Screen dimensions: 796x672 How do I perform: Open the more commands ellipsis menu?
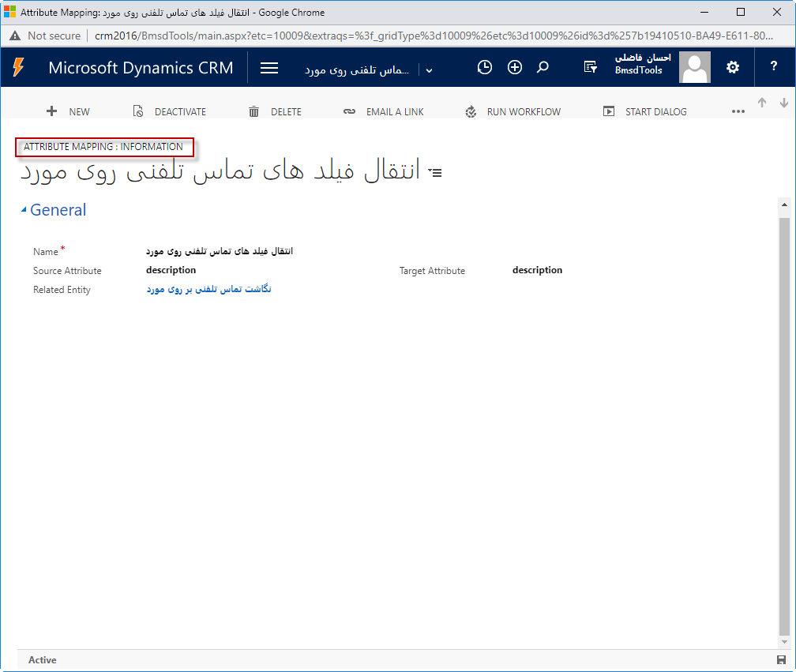coord(738,112)
